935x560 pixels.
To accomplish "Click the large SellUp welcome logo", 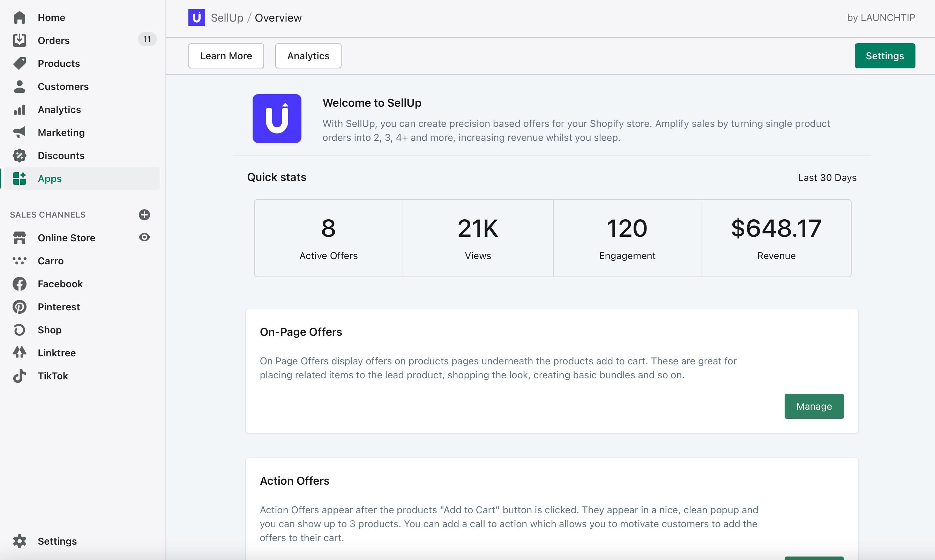I will click(x=277, y=119).
